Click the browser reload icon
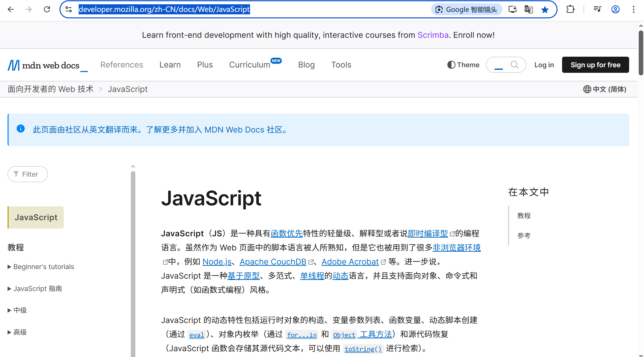 [47, 10]
